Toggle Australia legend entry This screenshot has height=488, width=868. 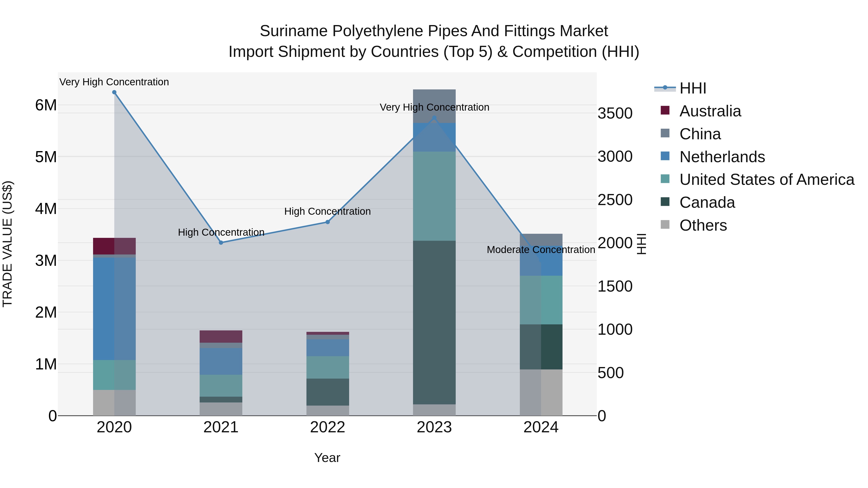(701, 111)
